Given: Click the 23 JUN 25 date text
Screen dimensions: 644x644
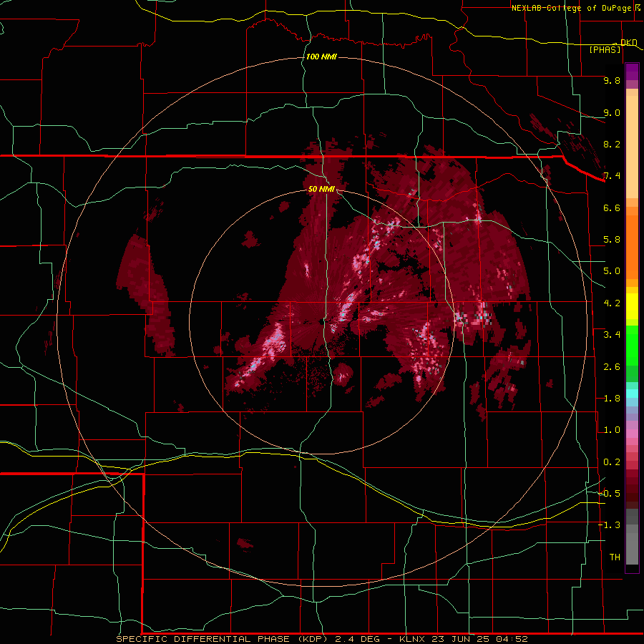Looking at the screenshot, I should point(460,639).
